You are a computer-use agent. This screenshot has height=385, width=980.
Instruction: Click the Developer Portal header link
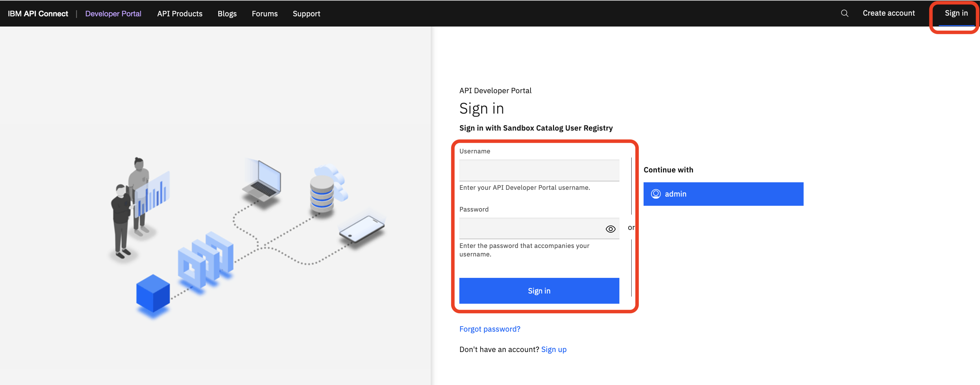coord(113,14)
